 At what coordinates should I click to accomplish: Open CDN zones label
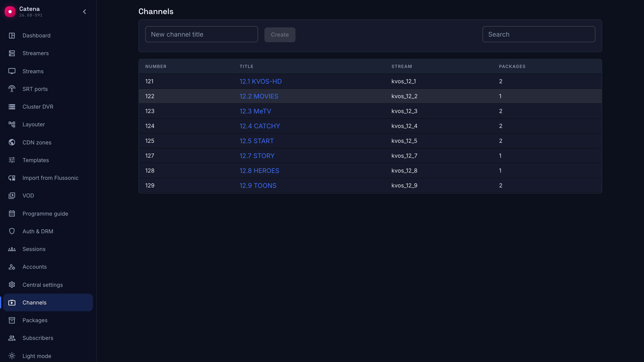[x=37, y=142]
